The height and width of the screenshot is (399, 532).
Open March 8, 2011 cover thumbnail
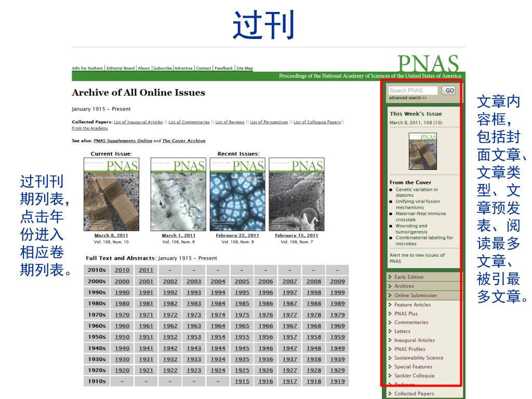pyautogui.click(x=111, y=194)
